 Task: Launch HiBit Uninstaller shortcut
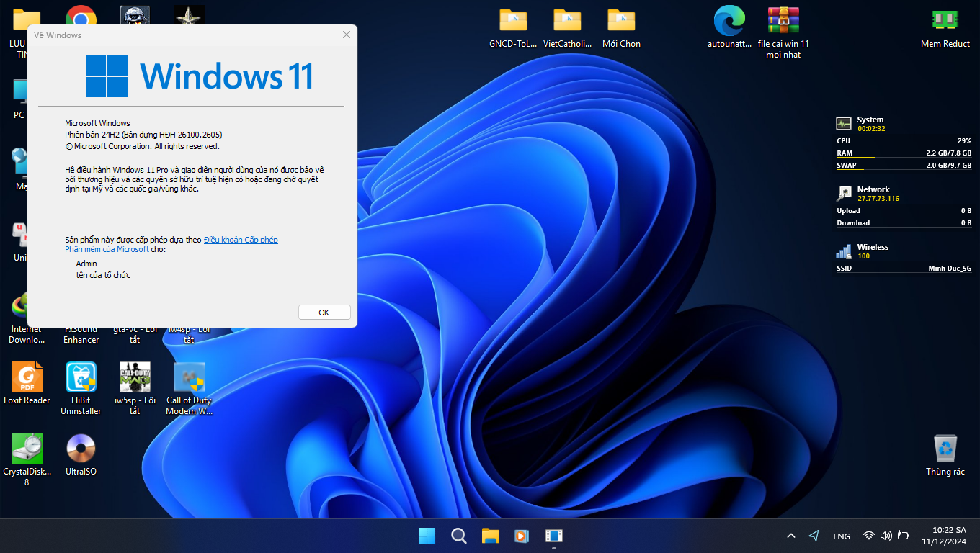coord(81,389)
